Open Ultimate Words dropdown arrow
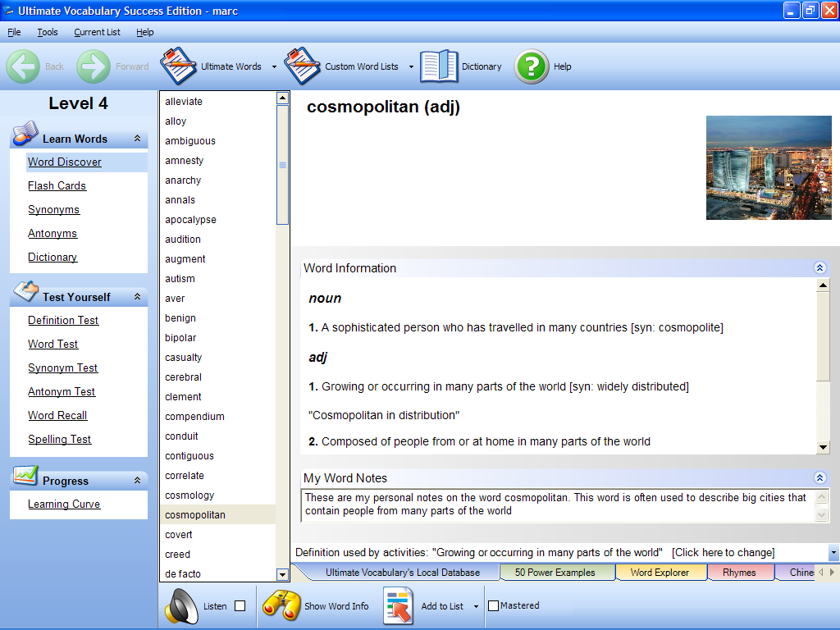This screenshot has width=840, height=630. pos(274,67)
